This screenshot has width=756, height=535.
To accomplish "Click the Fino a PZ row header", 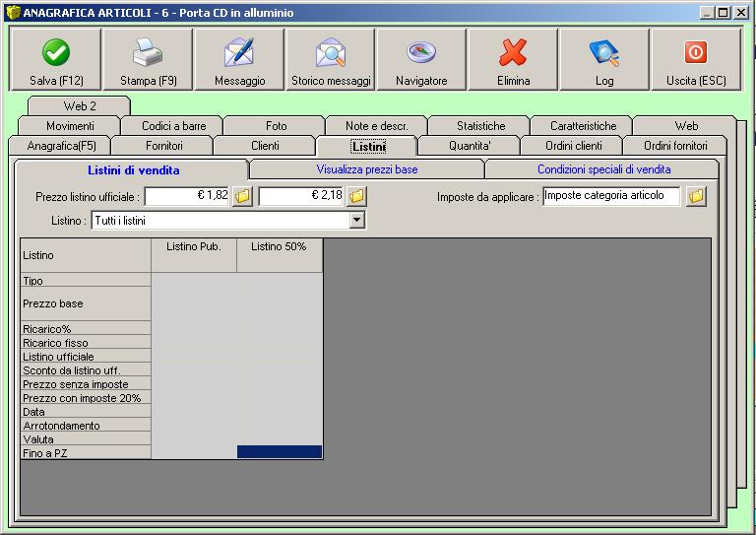I will tap(86, 452).
